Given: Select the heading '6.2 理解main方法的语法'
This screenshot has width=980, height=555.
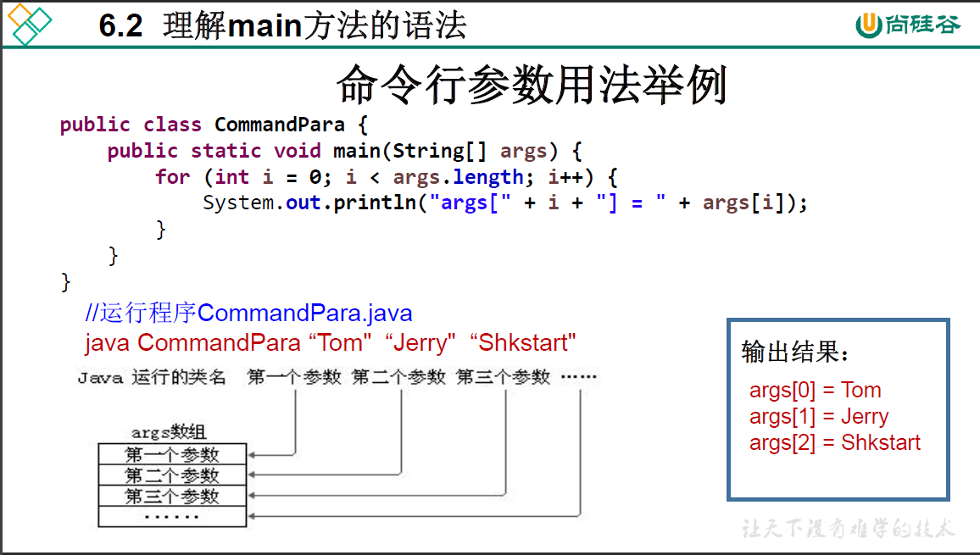Looking at the screenshot, I should tap(282, 25).
